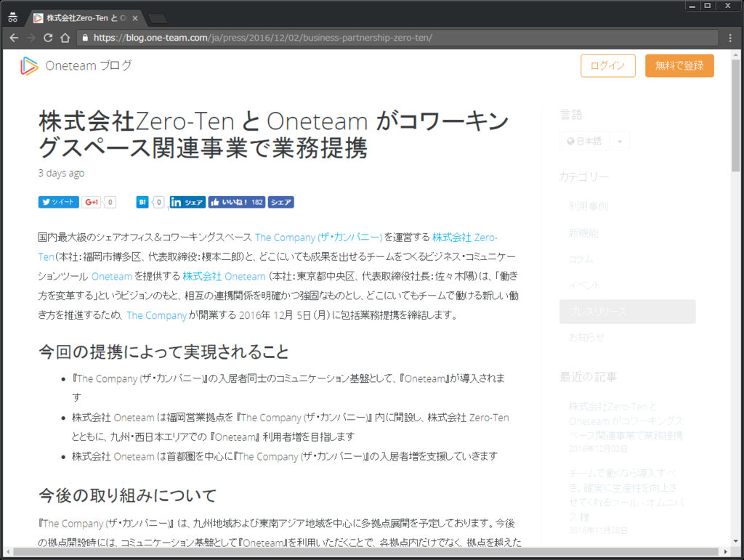Viewport: 744px width, 560px height.
Task: Click the Google+ count bubble showing 0
Action: (x=110, y=202)
